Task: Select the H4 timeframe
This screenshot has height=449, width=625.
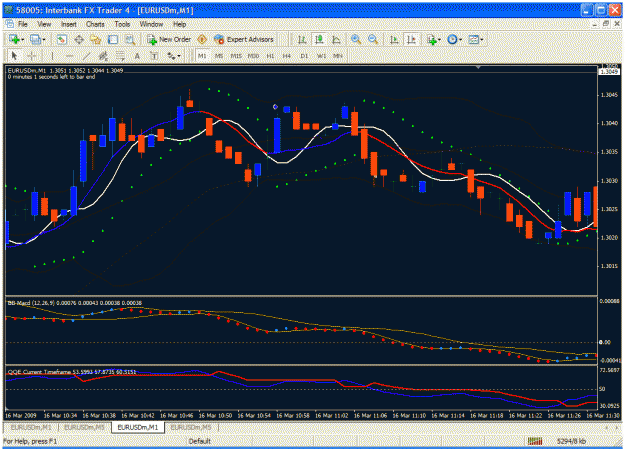Action: coord(287,56)
